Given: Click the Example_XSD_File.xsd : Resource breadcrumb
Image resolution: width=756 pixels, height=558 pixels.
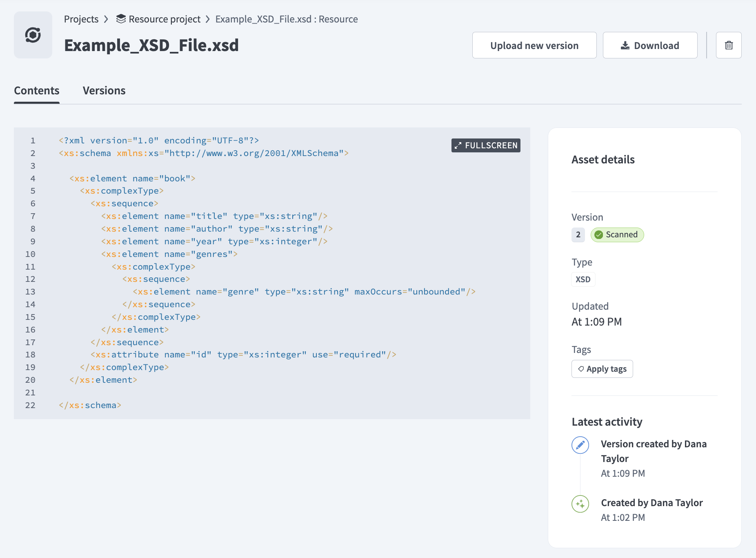Looking at the screenshot, I should pyautogui.click(x=286, y=19).
